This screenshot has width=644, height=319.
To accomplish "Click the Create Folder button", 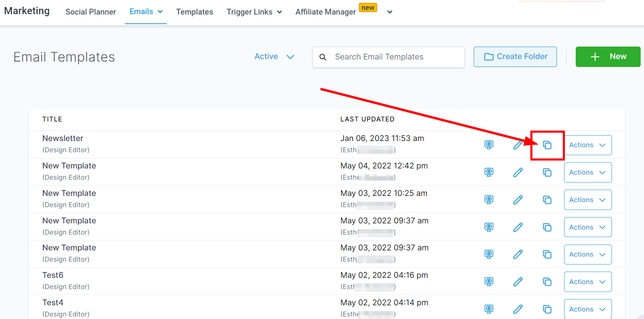I will click(515, 57).
